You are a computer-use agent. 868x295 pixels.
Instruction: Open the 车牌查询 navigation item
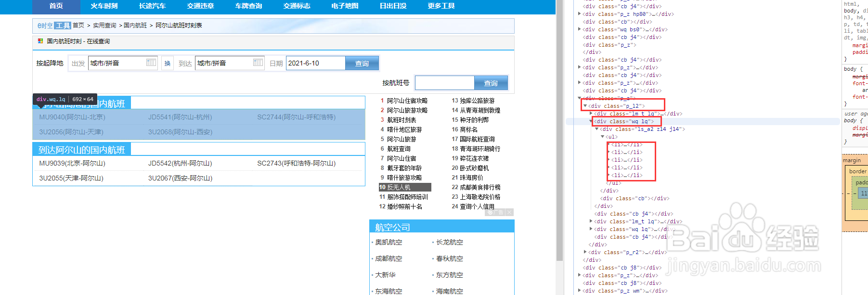[248, 6]
